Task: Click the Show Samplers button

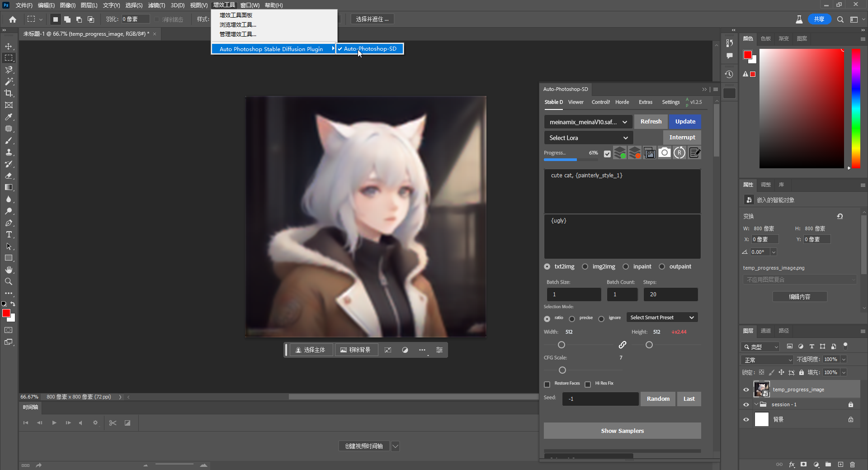Action: (x=622, y=431)
